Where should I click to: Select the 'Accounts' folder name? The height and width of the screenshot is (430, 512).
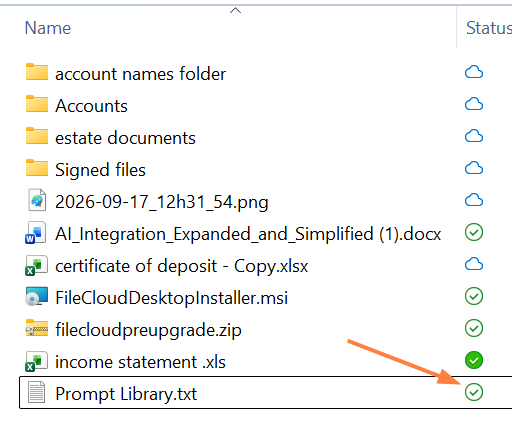(x=91, y=106)
